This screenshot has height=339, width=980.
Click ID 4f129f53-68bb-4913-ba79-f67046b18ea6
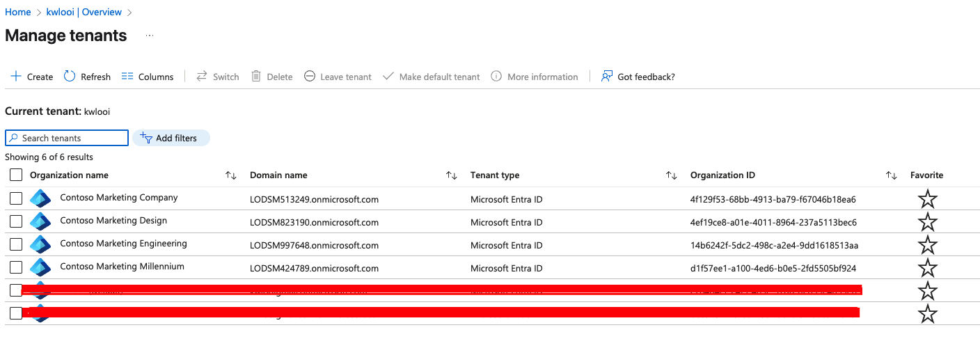tap(773, 200)
